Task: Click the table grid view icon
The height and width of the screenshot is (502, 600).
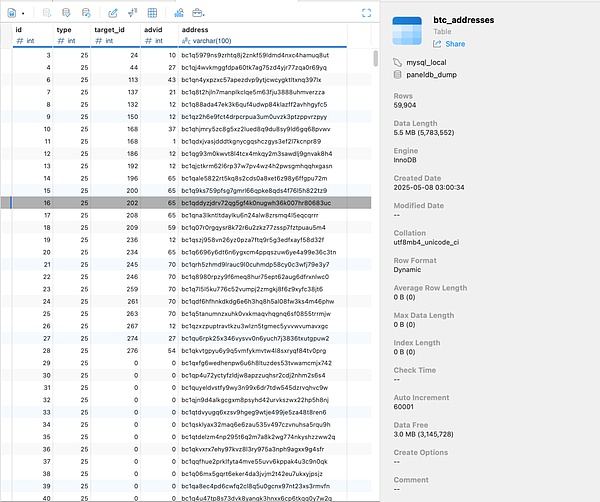Action: pyautogui.click(x=151, y=12)
